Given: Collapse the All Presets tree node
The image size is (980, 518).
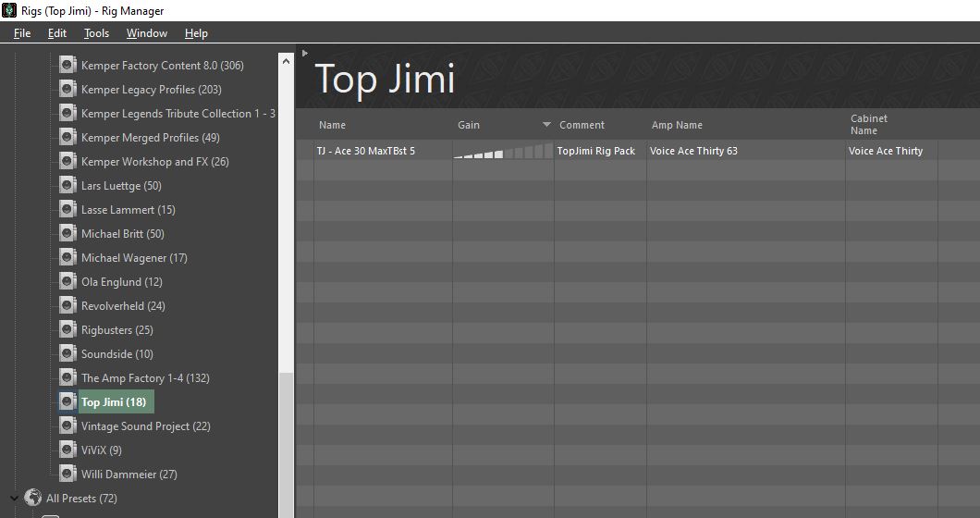Looking at the screenshot, I should (x=14, y=499).
